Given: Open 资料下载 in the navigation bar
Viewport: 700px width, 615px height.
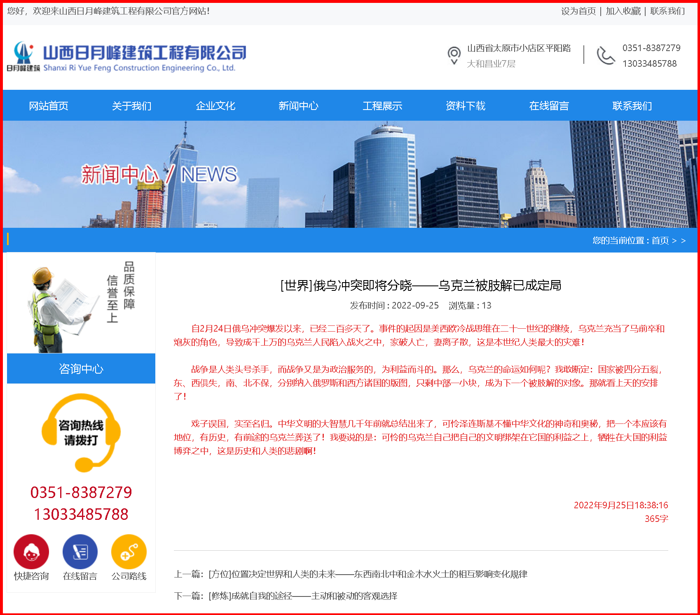Looking at the screenshot, I should (x=466, y=106).
